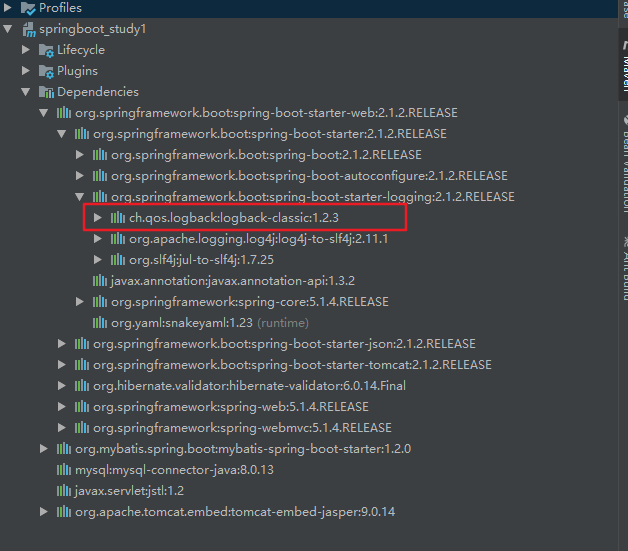Click library icon of logback-classic:1.2.3
This screenshot has height=551, width=628.
[118, 218]
